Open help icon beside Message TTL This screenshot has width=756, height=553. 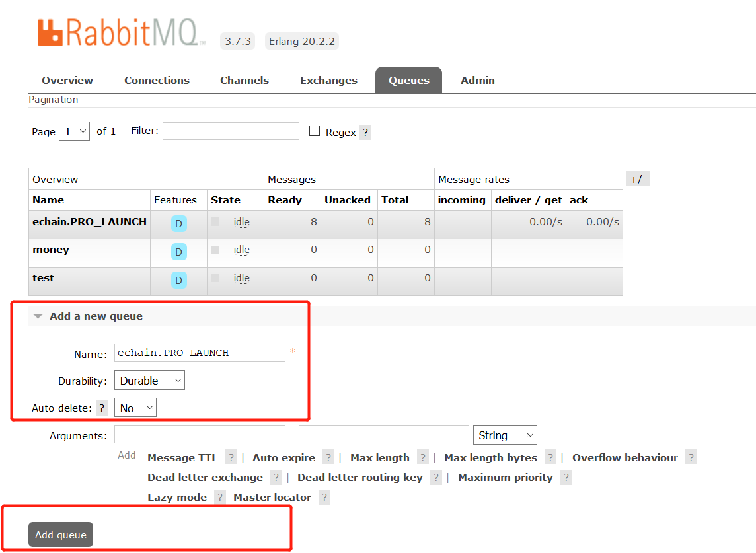point(231,458)
